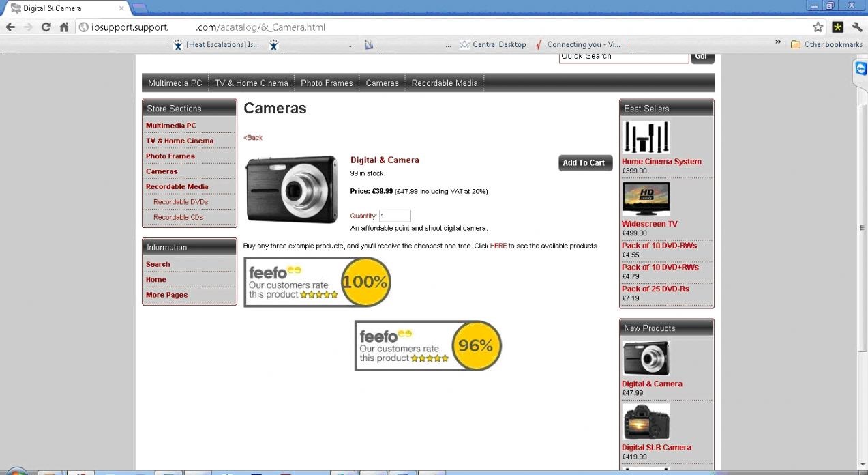Click the feefo 100% rating badge

point(317,282)
